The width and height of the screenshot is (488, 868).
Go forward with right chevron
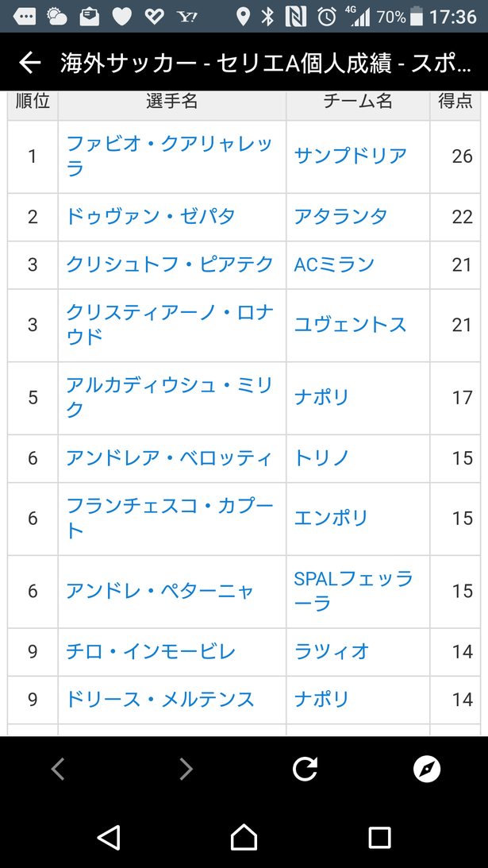[x=186, y=769]
